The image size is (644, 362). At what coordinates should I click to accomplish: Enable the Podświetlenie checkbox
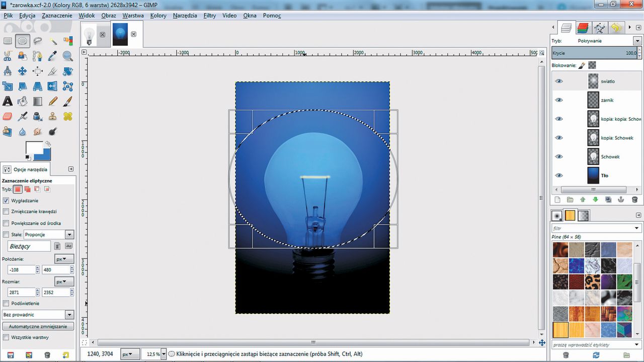pos(6,303)
